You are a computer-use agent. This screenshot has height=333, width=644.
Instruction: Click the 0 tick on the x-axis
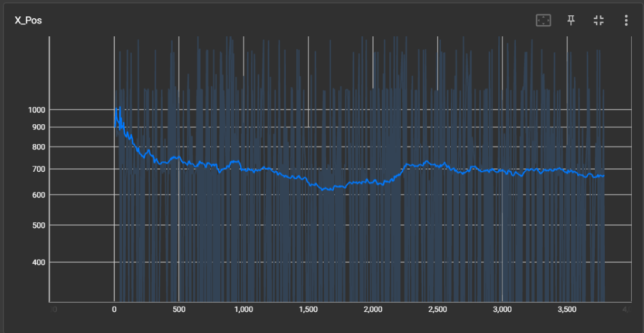[114, 310]
